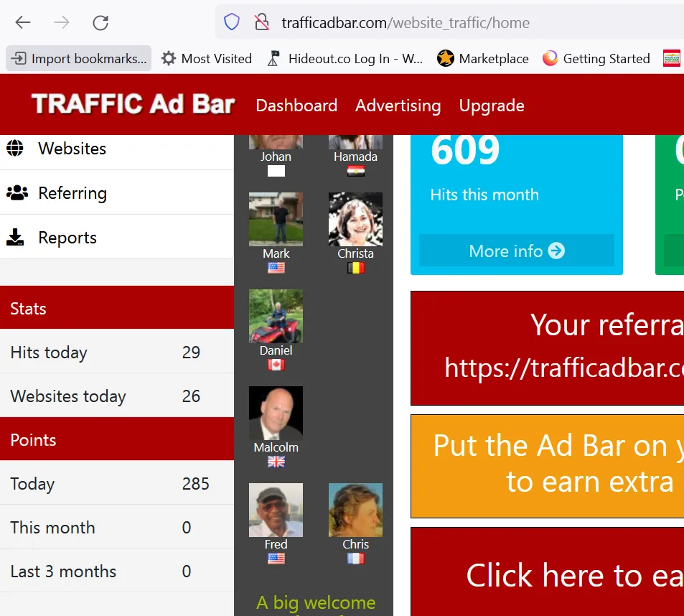
Task: Click the Canadian flag under Daniel
Action: (276, 364)
